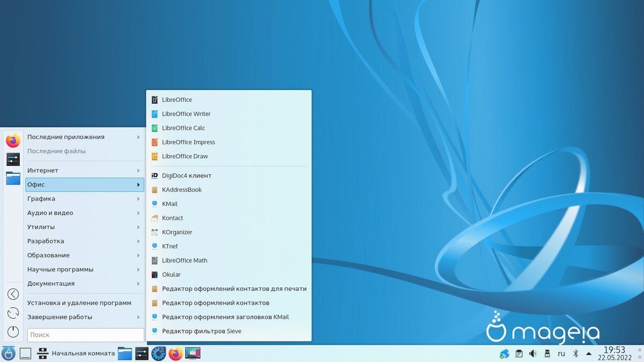The height and width of the screenshot is (362, 644).
Task: Open LibreOffice Draw
Action: point(229,156)
